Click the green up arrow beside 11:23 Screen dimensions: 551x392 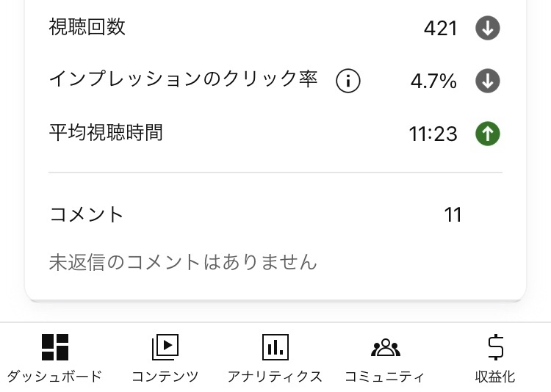point(488,134)
